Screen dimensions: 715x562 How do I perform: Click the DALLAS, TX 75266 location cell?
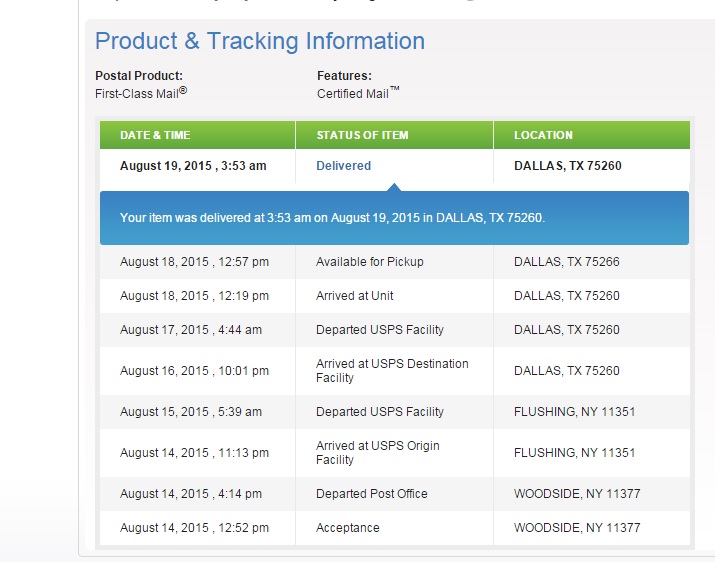pos(566,262)
